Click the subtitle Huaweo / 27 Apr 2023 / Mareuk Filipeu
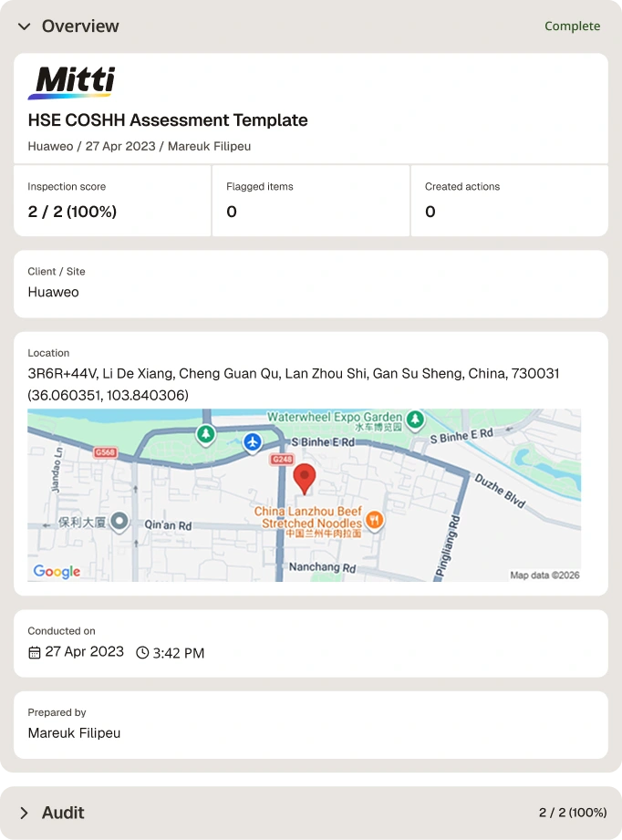 [x=140, y=146]
